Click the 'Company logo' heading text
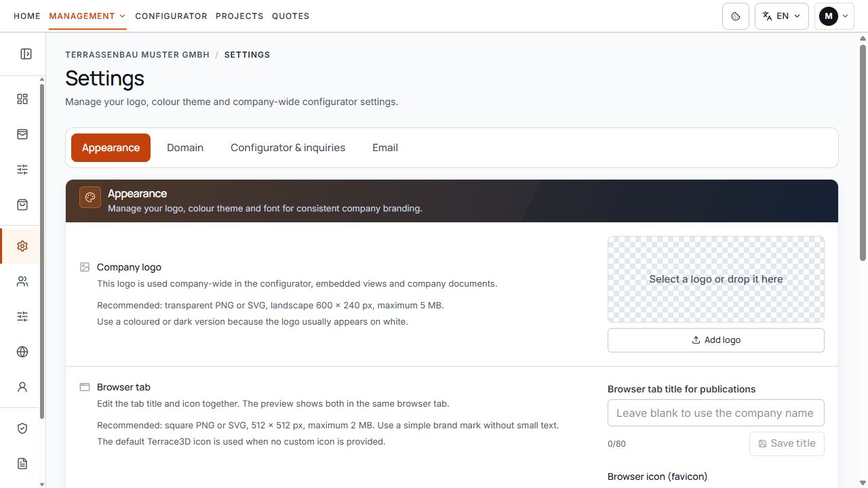 pos(129,267)
